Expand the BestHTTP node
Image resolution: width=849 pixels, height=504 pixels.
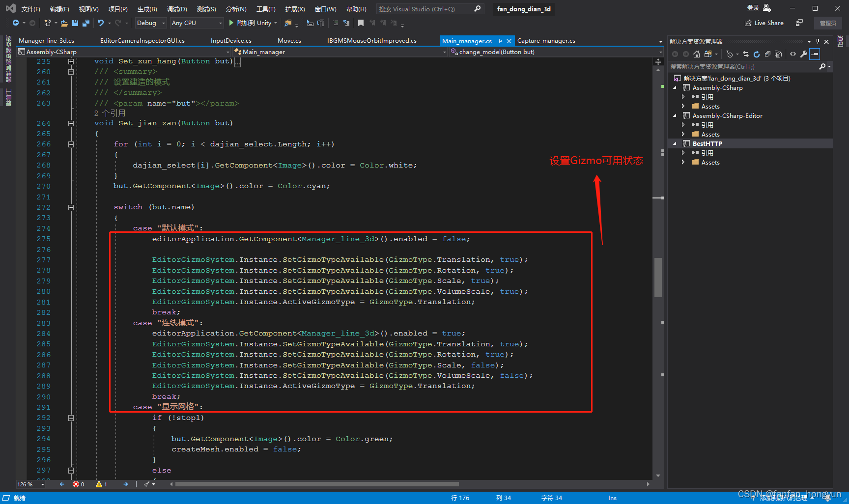point(675,143)
